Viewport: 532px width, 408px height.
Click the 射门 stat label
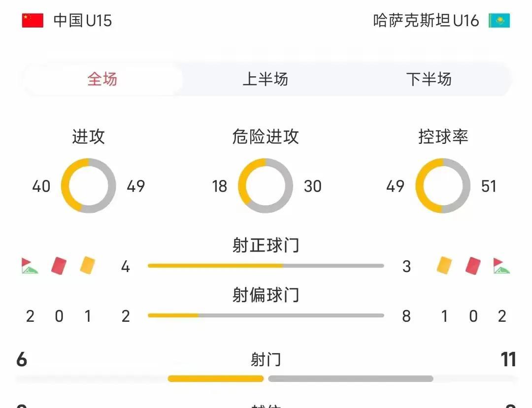pyautogui.click(x=266, y=359)
